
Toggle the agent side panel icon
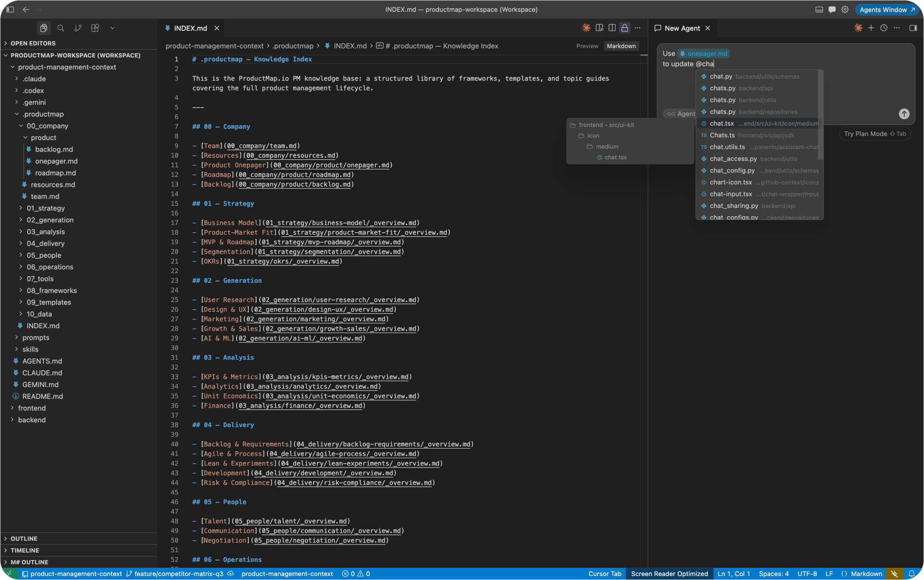coord(913,28)
